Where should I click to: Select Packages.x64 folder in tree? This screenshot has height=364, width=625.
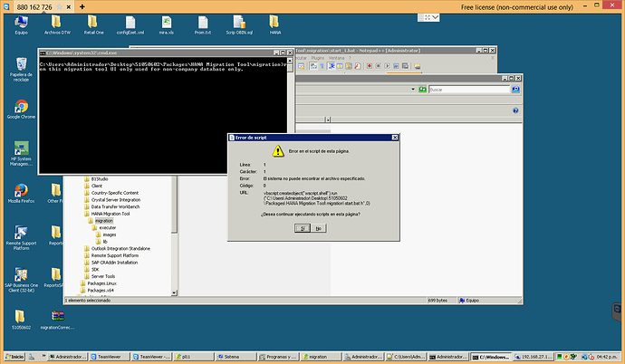coord(101,291)
